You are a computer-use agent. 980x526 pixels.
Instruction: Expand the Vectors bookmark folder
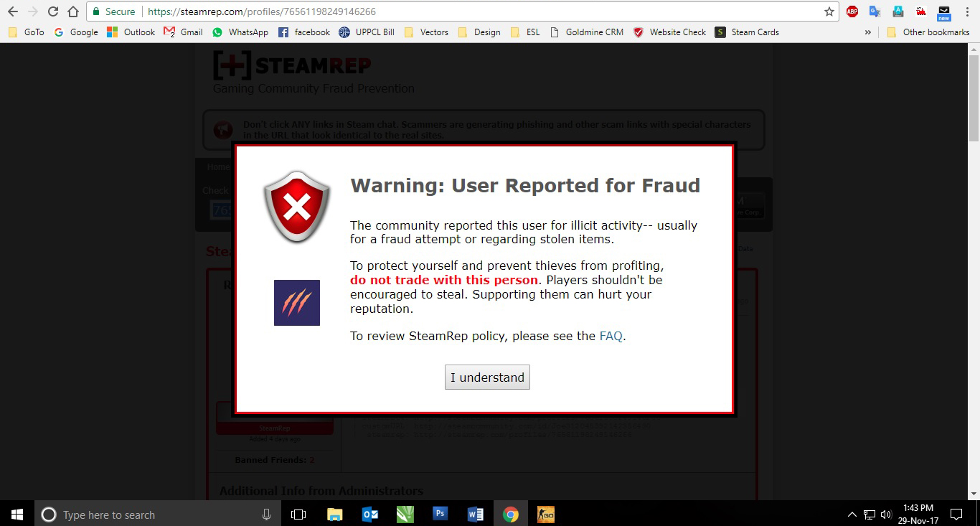(426, 32)
